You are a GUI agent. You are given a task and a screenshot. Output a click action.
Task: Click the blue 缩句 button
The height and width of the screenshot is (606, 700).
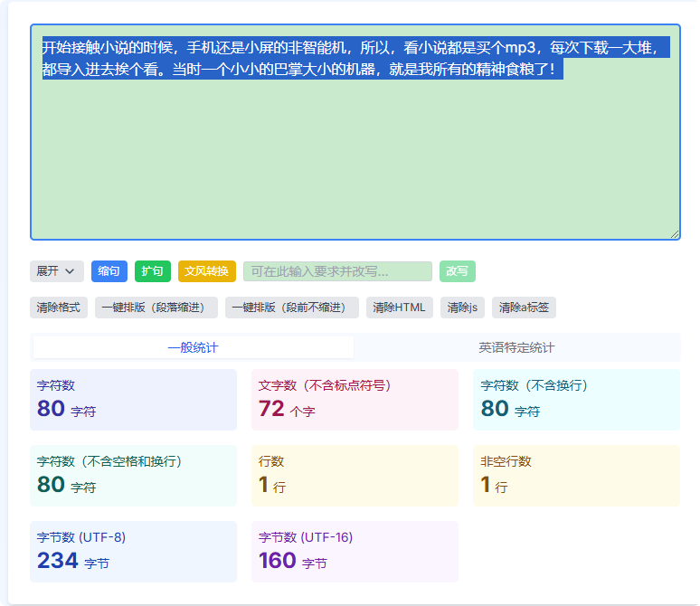109,271
